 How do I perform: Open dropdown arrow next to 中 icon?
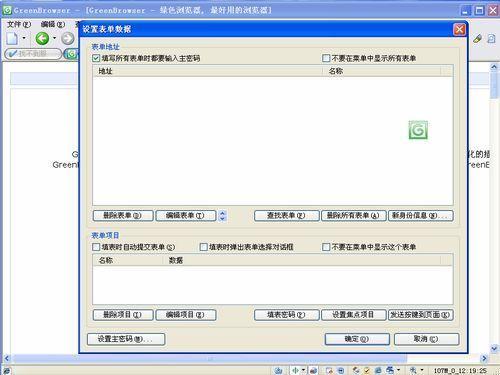pos(303,370)
